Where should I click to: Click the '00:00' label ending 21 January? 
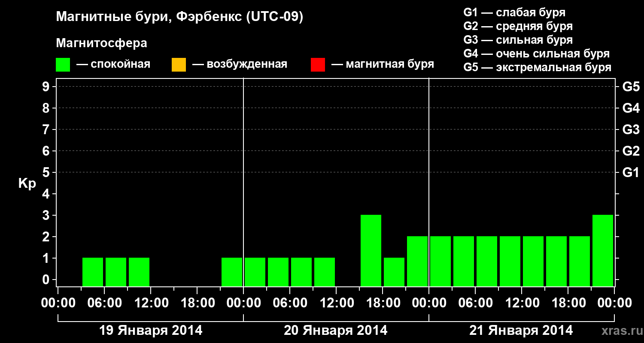pos(614,303)
